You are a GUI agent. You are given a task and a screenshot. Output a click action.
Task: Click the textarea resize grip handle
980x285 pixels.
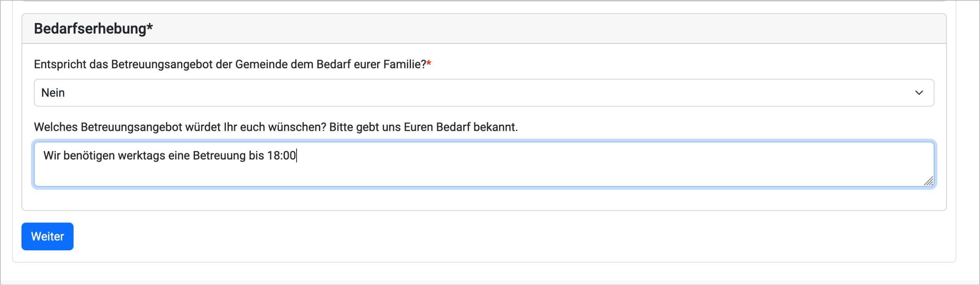pos(928,181)
